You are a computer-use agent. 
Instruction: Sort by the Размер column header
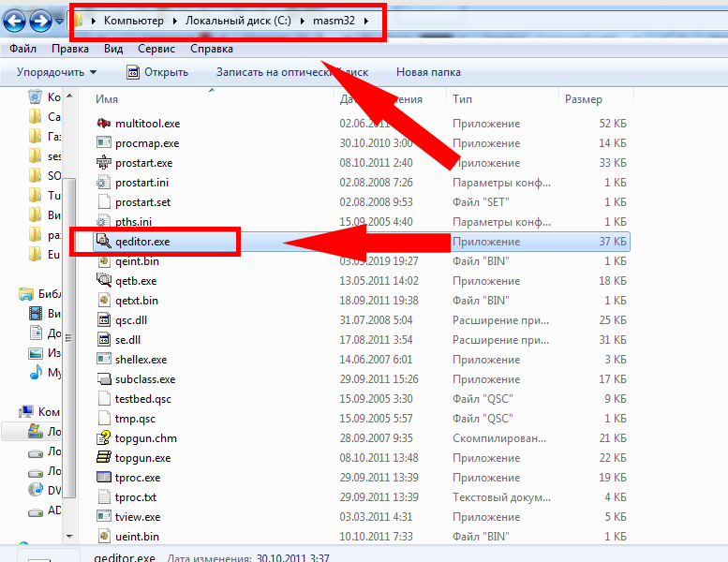(x=584, y=98)
